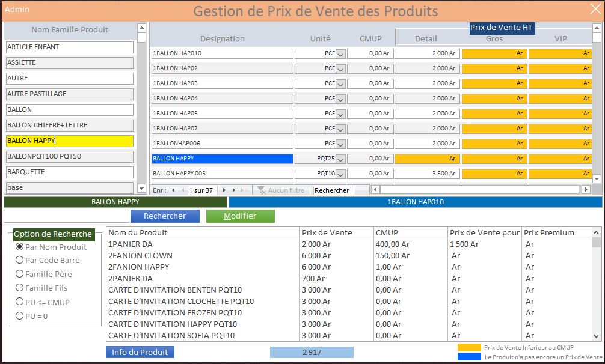Close the form with the top-right X

pos(592,10)
